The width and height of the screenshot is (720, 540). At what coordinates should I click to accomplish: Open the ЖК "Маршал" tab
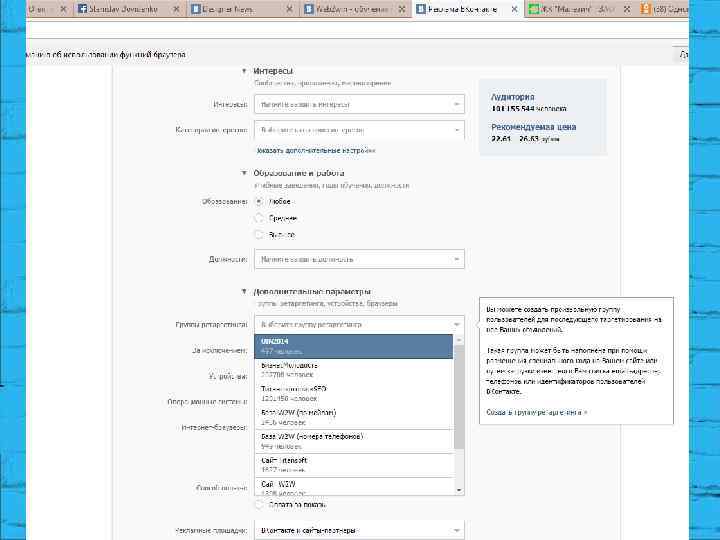580,9
